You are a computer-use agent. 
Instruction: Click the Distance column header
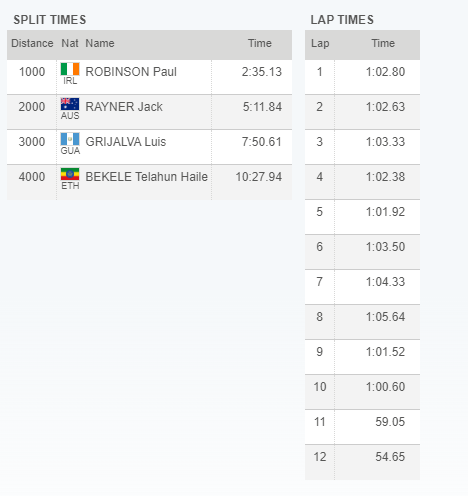pos(32,43)
